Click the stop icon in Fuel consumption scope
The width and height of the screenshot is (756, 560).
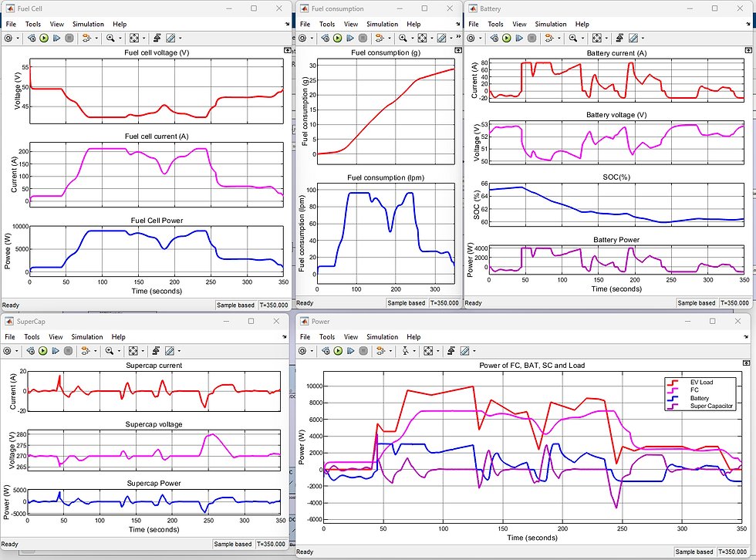click(363, 39)
